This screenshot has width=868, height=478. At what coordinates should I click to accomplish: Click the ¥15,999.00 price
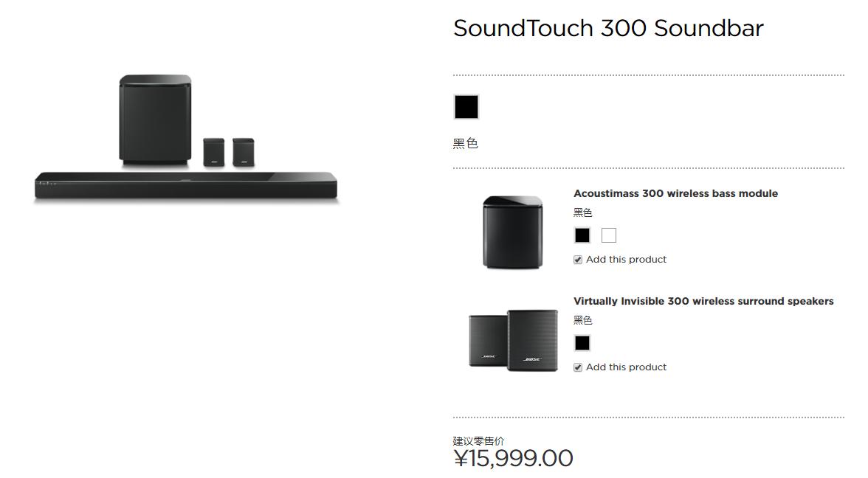[513, 458]
